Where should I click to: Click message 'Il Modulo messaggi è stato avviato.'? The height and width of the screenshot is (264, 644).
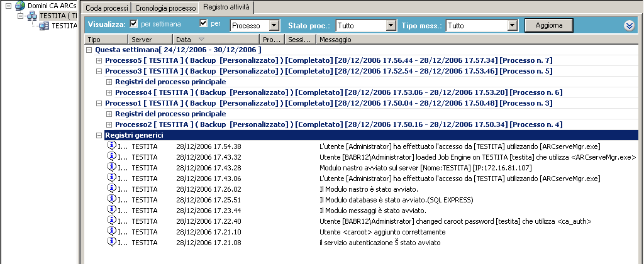point(373,210)
